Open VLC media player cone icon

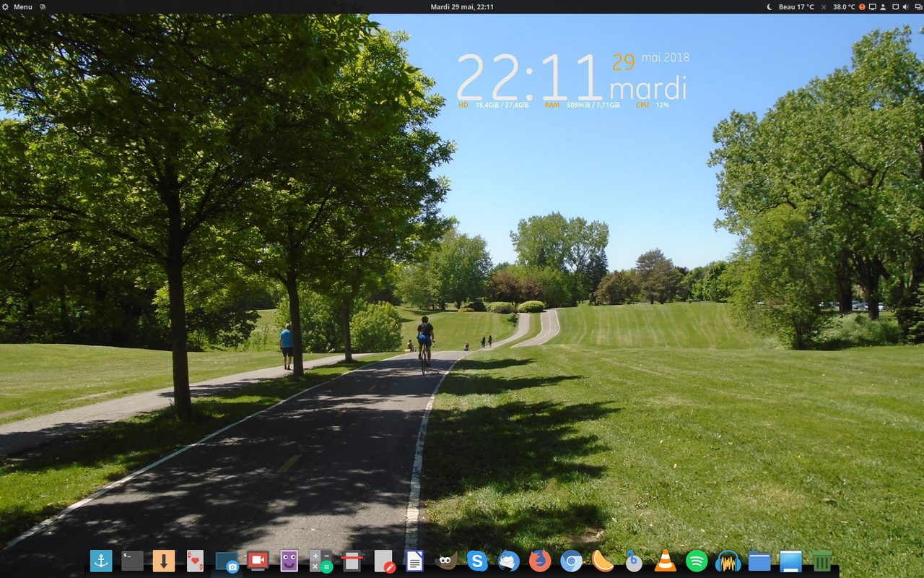666,561
